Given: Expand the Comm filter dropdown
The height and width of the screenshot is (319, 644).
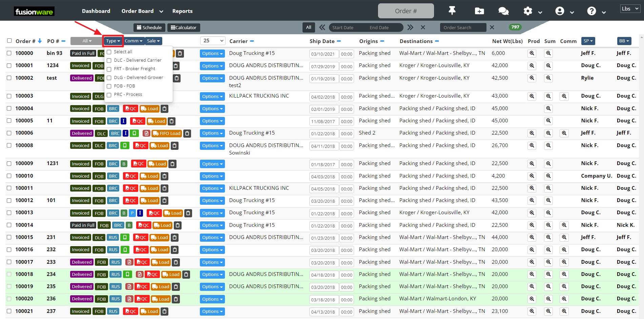Looking at the screenshot, I should 133,41.
